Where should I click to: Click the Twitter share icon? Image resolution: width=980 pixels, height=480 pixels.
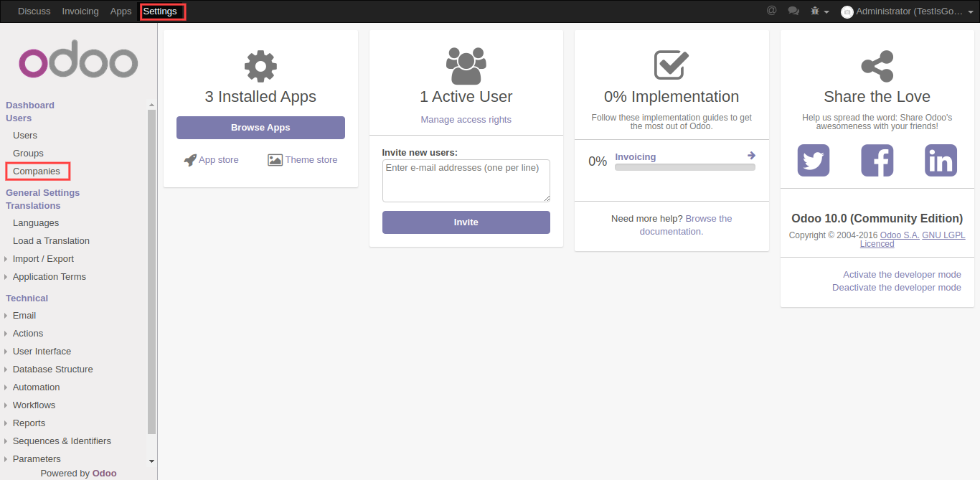[x=814, y=160]
